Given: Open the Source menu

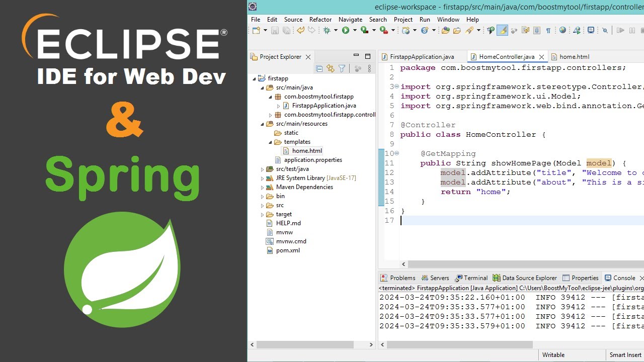Looking at the screenshot, I should (293, 19).
